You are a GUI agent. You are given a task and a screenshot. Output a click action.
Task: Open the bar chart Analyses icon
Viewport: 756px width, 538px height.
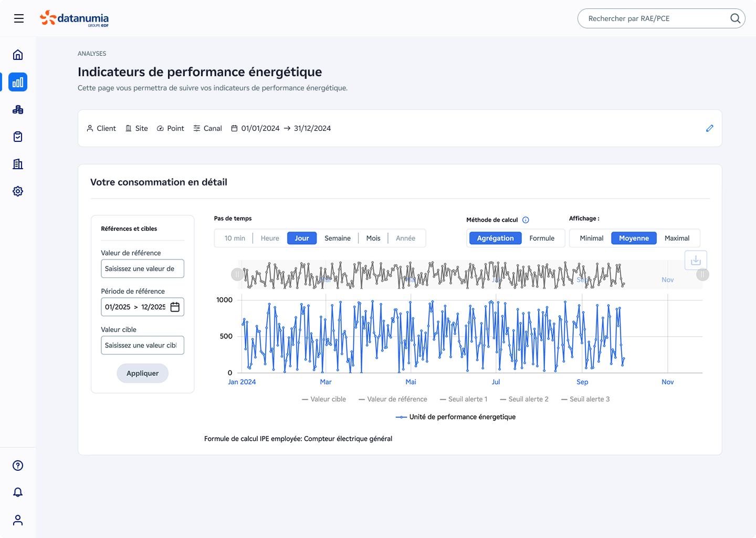click(x=18, y=82)
